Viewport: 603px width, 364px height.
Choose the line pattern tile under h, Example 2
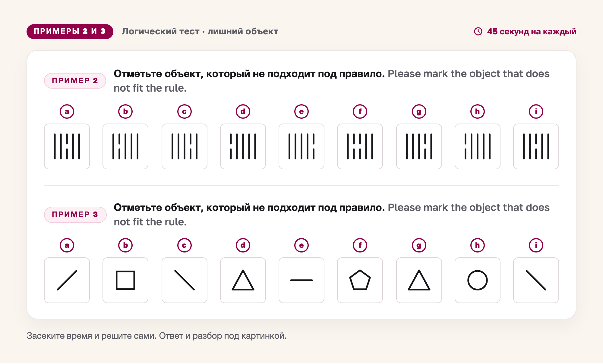478,146
